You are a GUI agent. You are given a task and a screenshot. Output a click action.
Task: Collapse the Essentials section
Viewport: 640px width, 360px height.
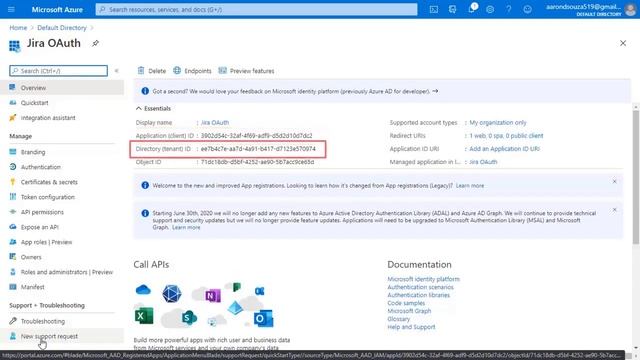point(153,108)
